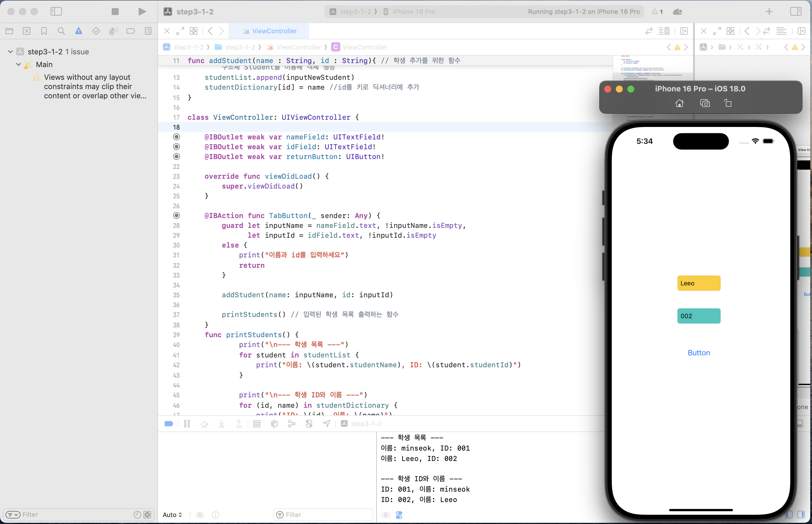Toggle breakpoints activation in debug bar
This screenshot has width=812, height=524.
point(169,424)
